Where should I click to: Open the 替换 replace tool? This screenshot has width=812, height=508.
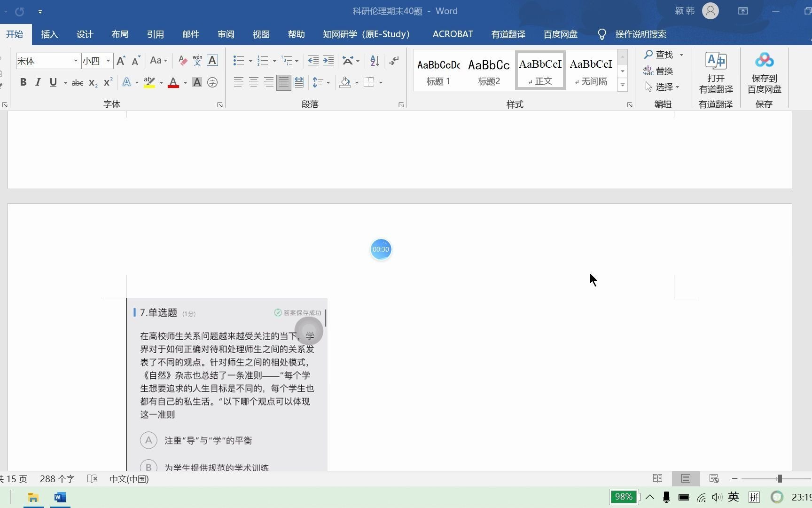(x=658, y=71)
